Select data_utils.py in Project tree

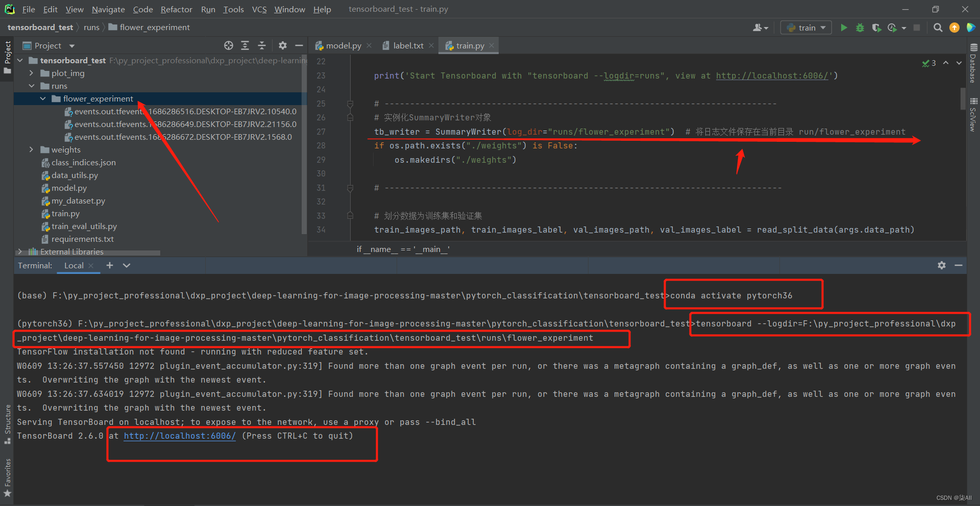pyautogui.click(x=75, y=175)
